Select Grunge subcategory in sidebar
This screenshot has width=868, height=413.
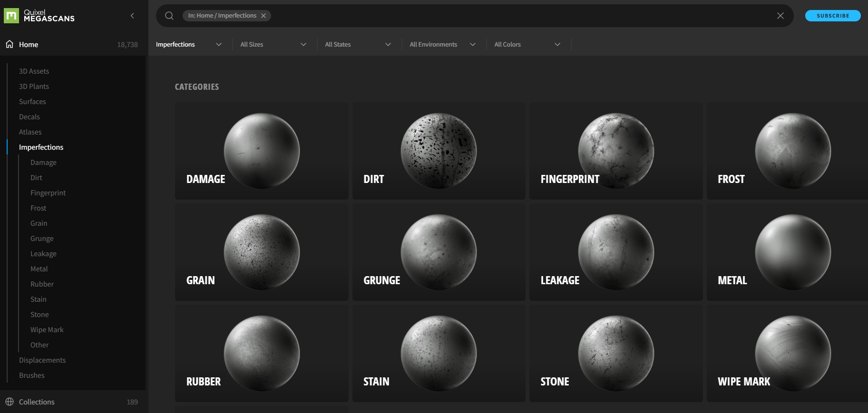point(42,238)
